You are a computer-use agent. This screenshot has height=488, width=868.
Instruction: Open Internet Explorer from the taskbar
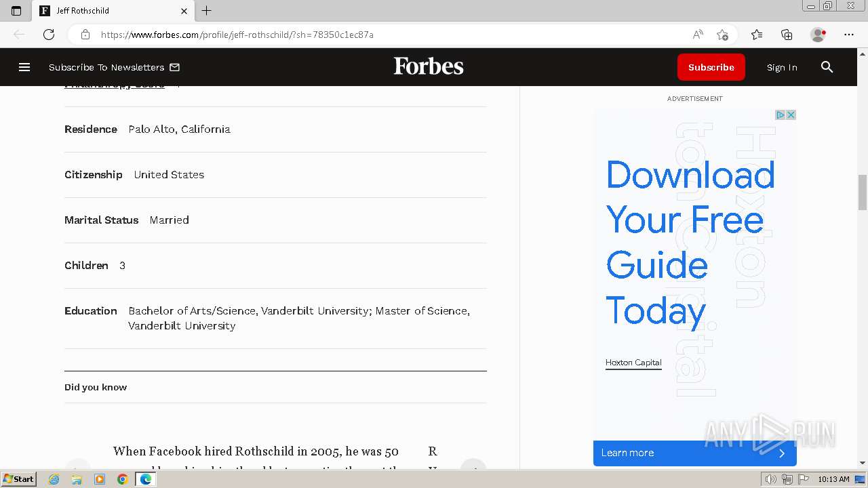54,479
